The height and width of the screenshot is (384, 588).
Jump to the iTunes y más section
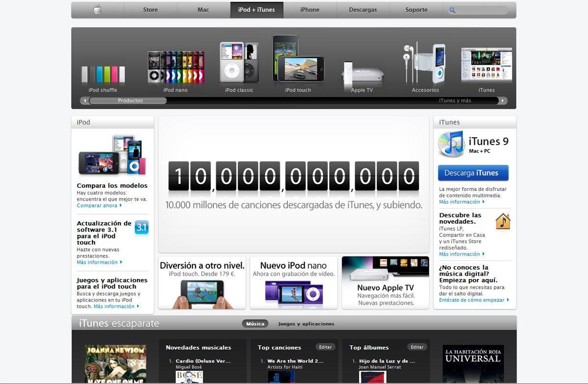[455, 101]
